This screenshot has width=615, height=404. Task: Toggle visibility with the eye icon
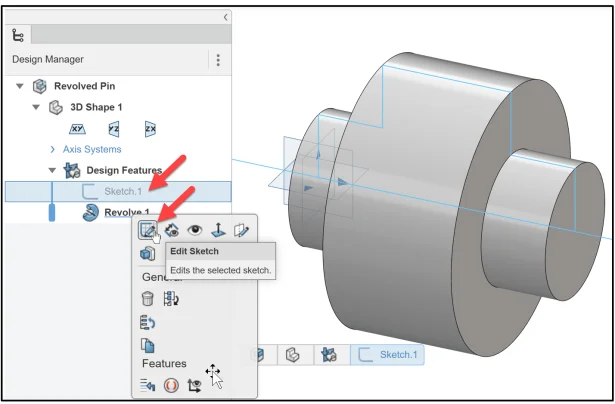point(193,230)
